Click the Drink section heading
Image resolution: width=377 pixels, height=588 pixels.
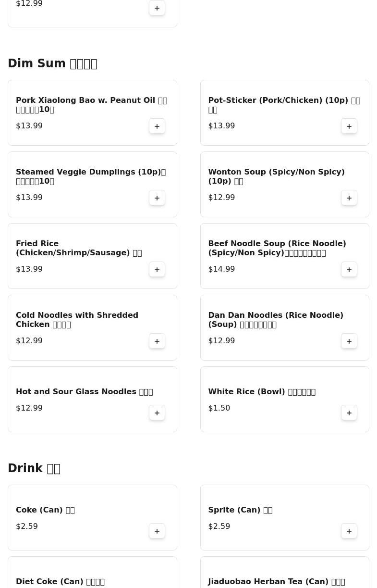point(34,468)
